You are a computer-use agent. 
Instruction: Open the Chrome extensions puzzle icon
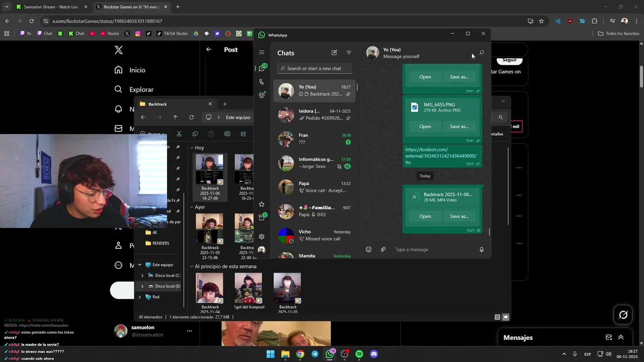click(595, 21)
